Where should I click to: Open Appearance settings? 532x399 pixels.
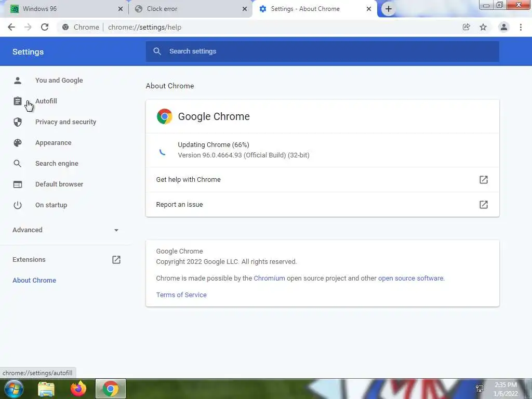[x=54, y=143]
